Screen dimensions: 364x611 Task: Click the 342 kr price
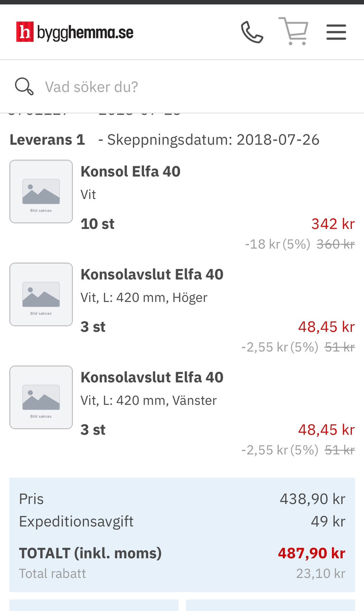333,224
